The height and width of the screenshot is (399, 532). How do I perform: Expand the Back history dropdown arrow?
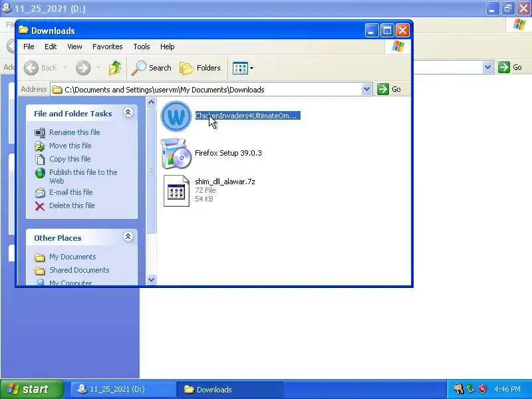(65, 68)
